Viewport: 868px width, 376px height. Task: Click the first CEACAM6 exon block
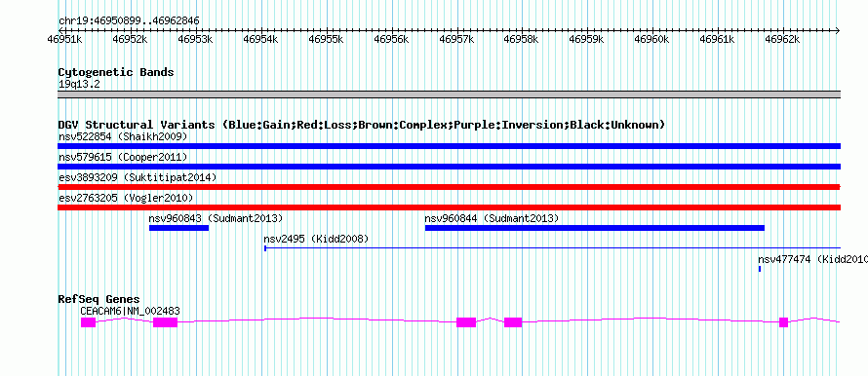tap(88, 322)
